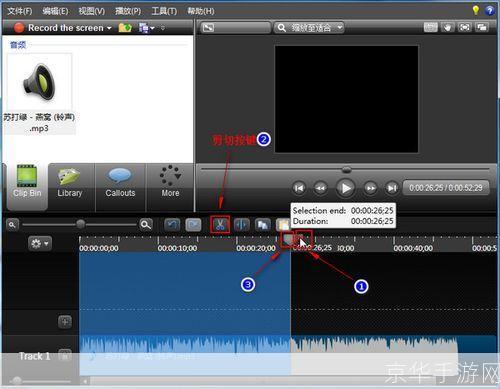Click the Redo icon in timeline toolbar
The image size is (500, 389).
(193, 225)
